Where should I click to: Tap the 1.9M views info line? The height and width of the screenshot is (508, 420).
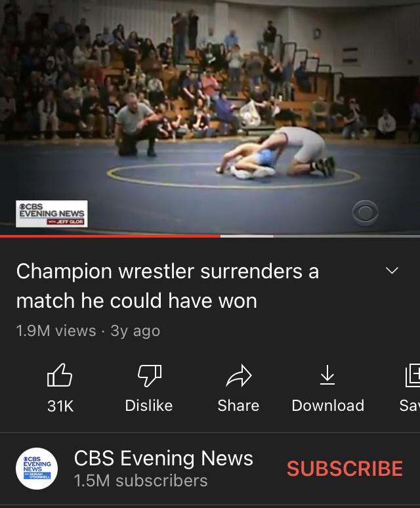[x=88, y=331]
